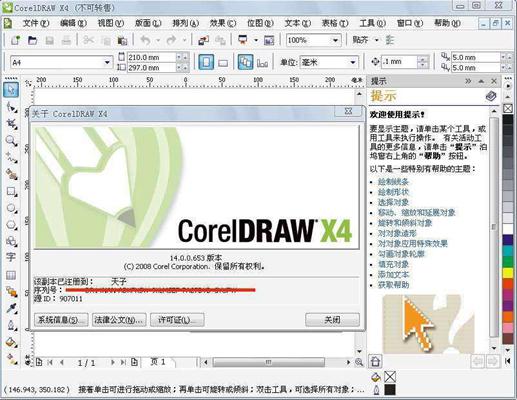Click the Save disk icon
This screenshot has width=517, height=400.
[50, 40]
